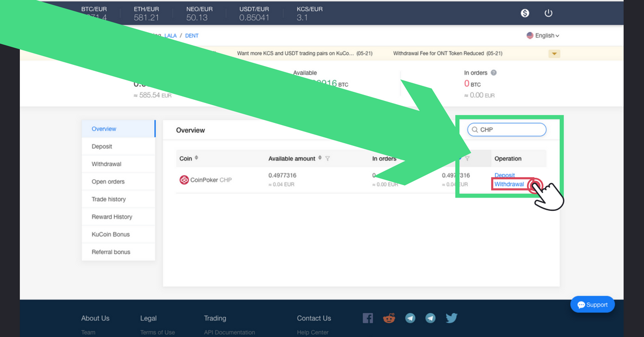Open the second Telegram icon in footer

[x=430, y=318]
